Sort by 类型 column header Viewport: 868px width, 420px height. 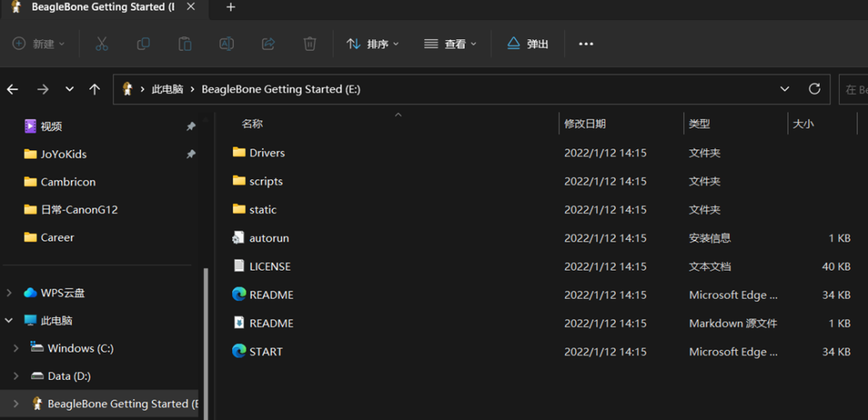699,124
